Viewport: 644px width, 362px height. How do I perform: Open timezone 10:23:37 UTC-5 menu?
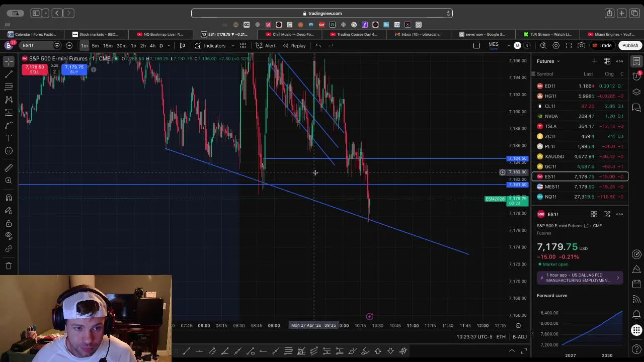pyautogui.click(x=474, y=337)
